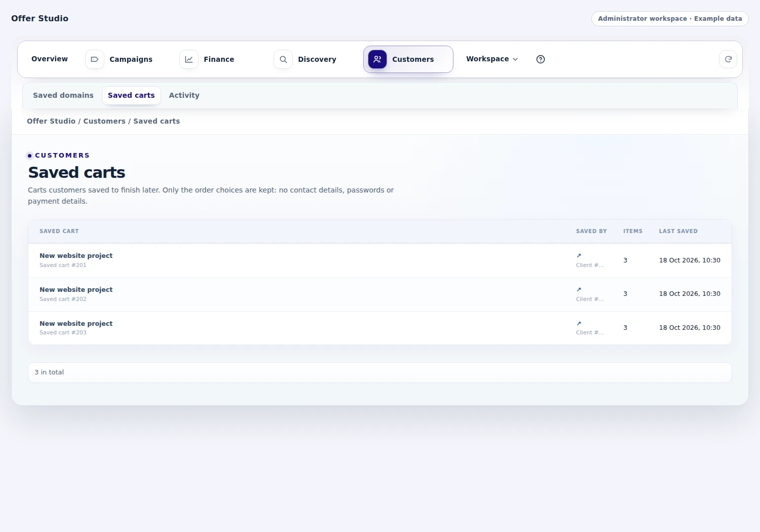Click the Discovery magnifier icon
Image resolution: width=760 pixels, height=532 pixels.
(x=283, y=59)
